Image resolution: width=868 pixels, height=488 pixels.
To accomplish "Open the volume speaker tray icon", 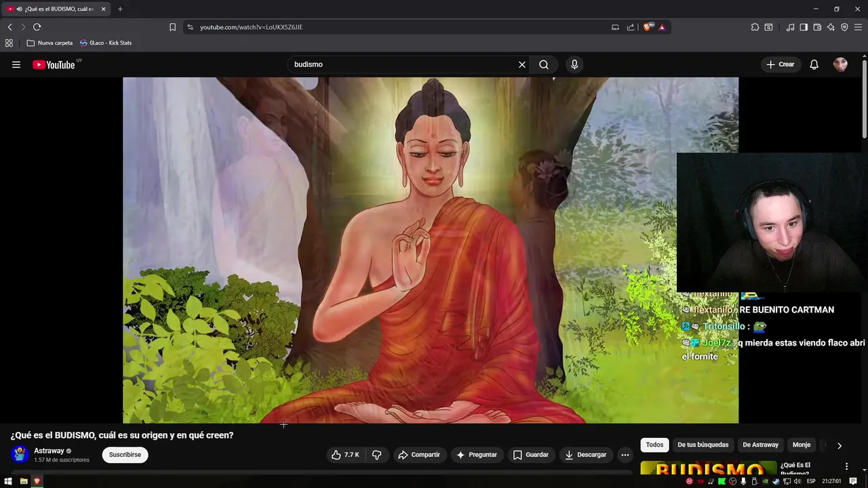I will 797,481.
